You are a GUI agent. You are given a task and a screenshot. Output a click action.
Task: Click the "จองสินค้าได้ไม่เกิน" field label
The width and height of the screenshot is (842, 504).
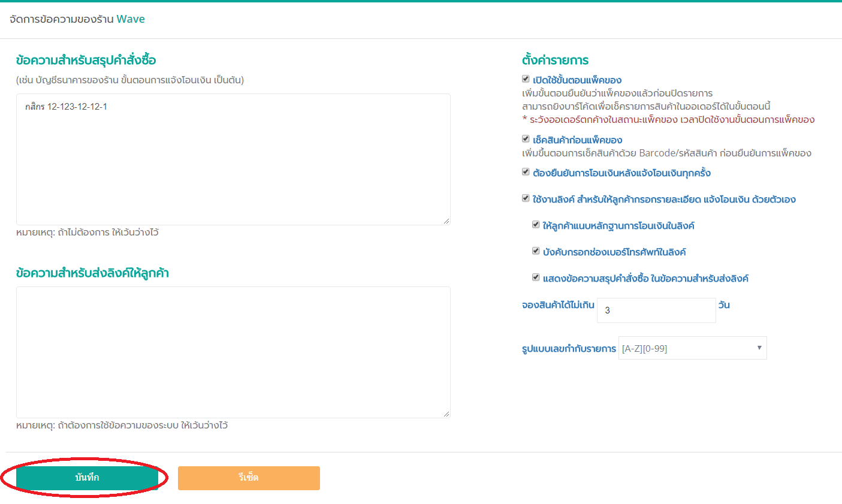(x=558, y=305)
